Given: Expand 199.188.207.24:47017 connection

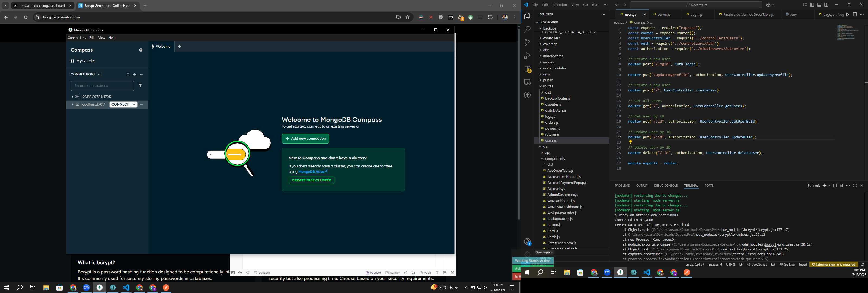Looking at the screenshot, I should 72,97.
